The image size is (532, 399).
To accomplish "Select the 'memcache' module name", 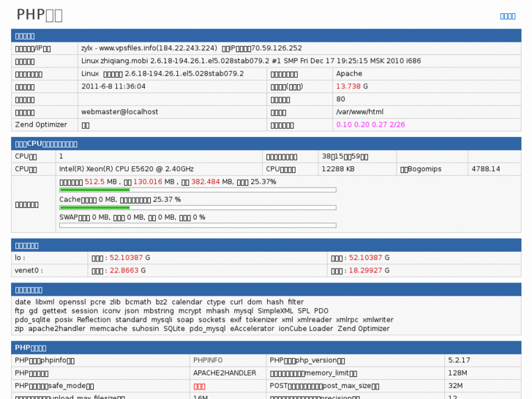I will point(108,329).
